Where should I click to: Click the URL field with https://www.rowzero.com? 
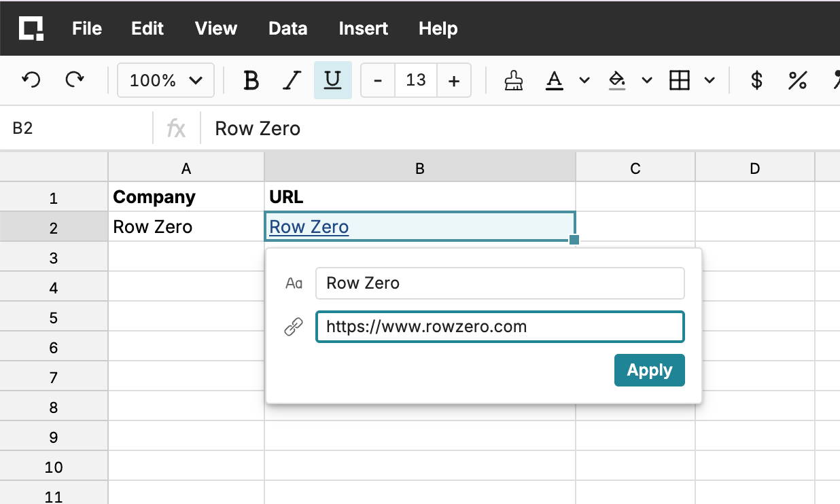(x=500, y=327)
